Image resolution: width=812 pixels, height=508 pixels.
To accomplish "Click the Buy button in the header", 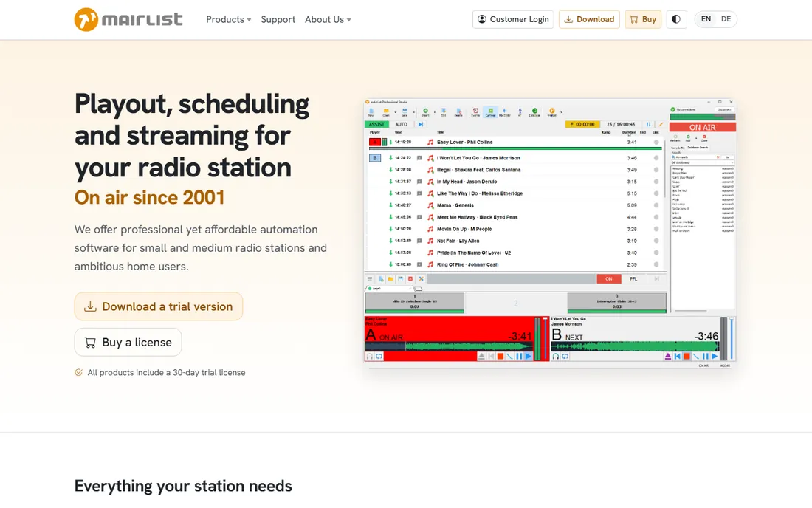I will pos(643,20).
